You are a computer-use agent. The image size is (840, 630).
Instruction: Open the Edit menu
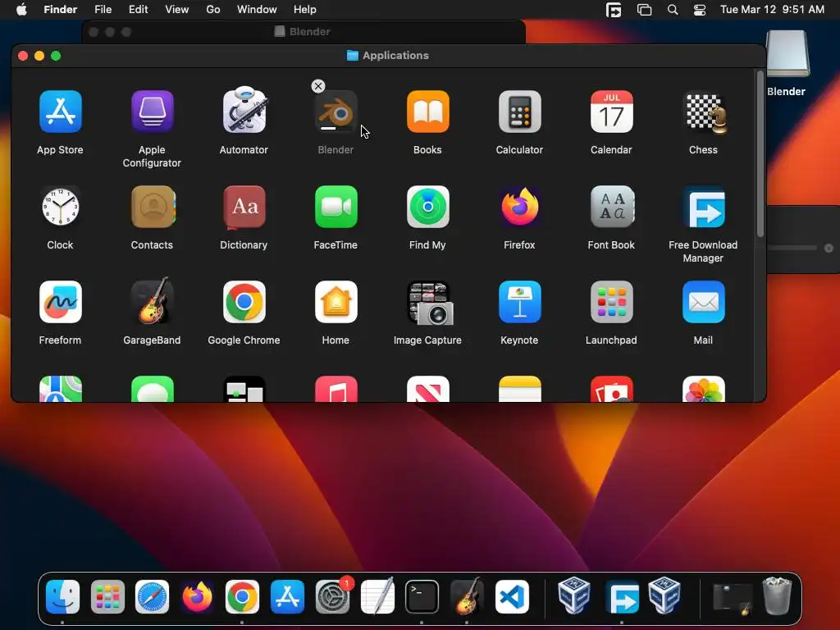(138, 9)
